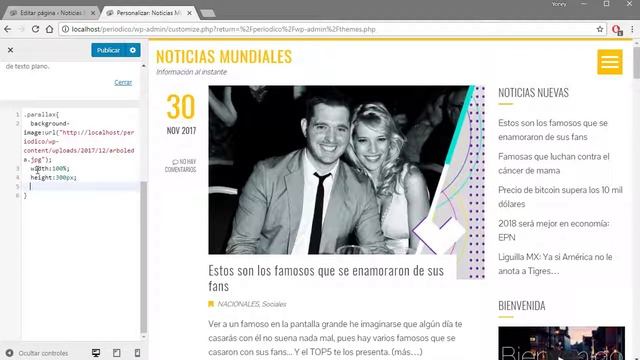Viewport: 640px width, 360px height.
Task: Click the BIENVENIDA widget heading
Action: [522, 306]
